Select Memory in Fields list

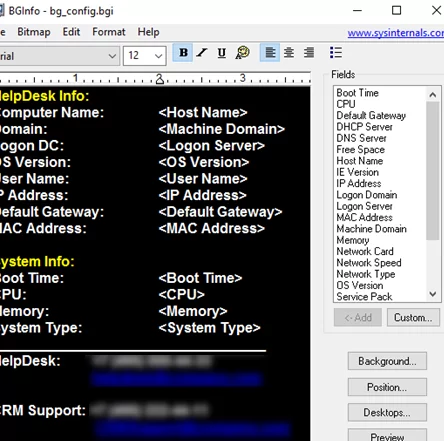coord(353,240)
